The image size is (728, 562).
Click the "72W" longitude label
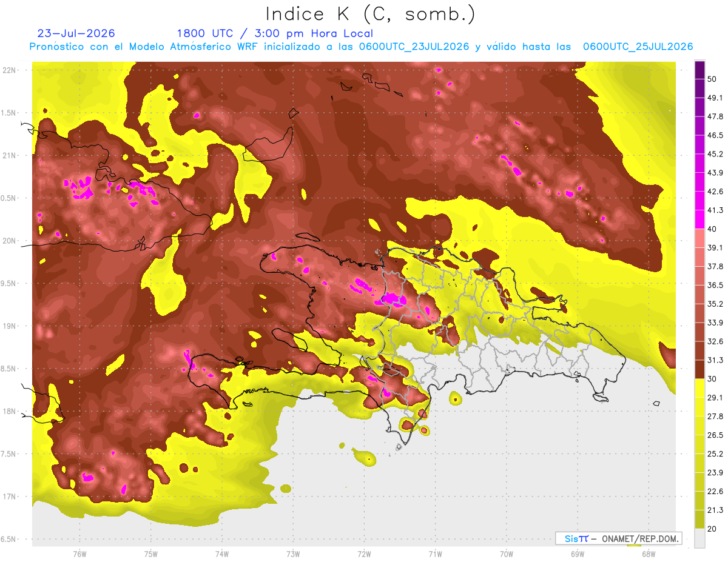click(364, 554)
